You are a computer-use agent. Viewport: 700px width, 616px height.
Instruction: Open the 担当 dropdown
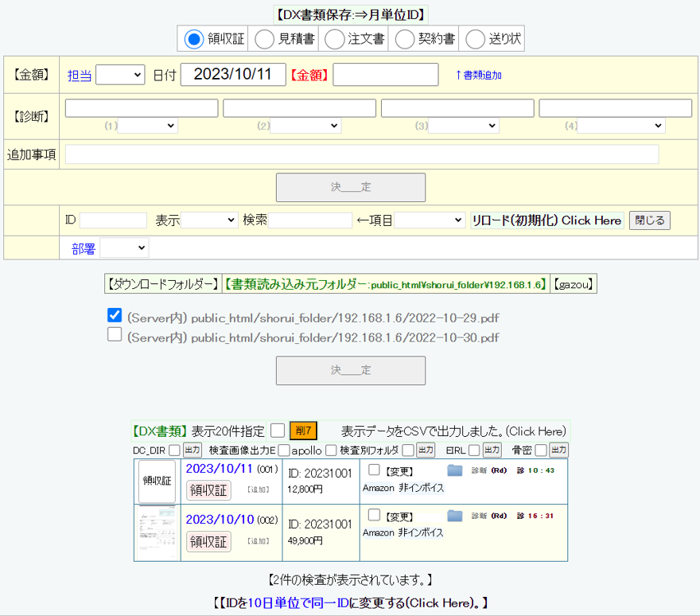tap(120, 75)
